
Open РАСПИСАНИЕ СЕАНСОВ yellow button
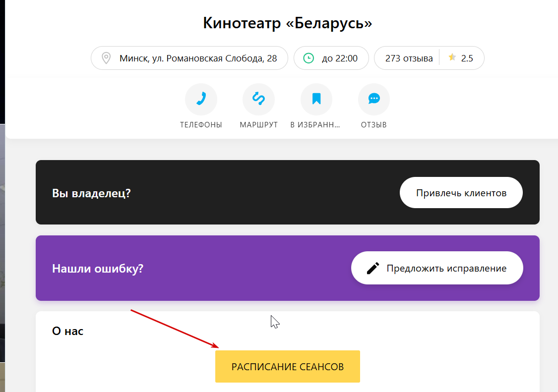coord(288,366)
